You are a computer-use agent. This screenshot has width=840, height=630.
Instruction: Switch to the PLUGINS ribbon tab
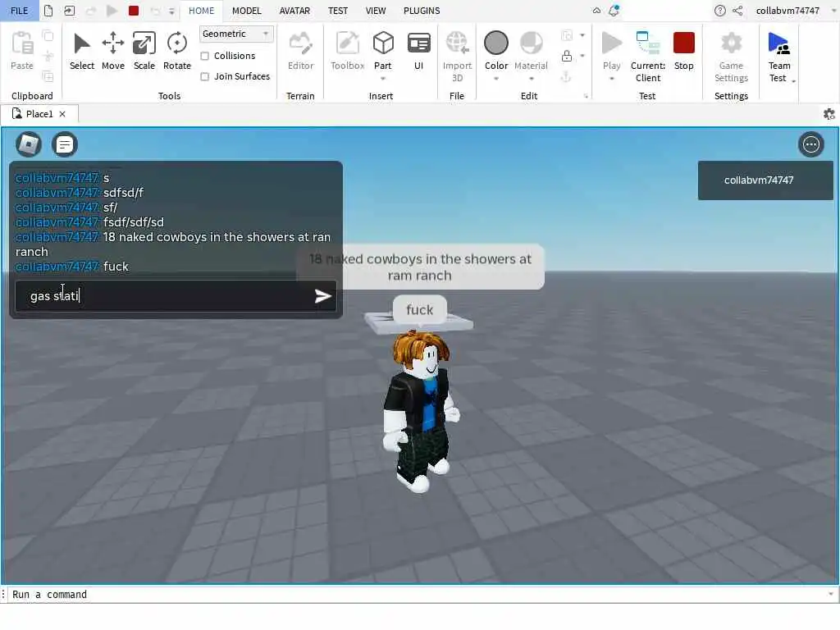click(x=422, y=11)
